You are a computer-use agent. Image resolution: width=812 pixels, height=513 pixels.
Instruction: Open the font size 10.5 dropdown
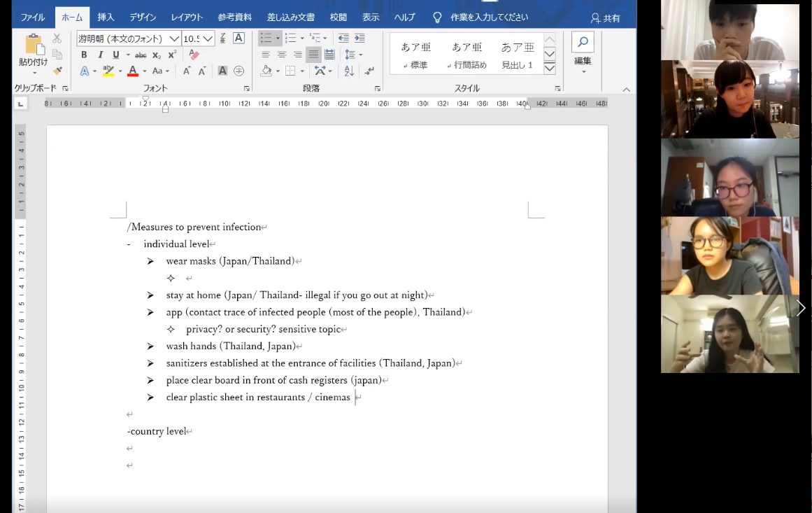(208, 39)
